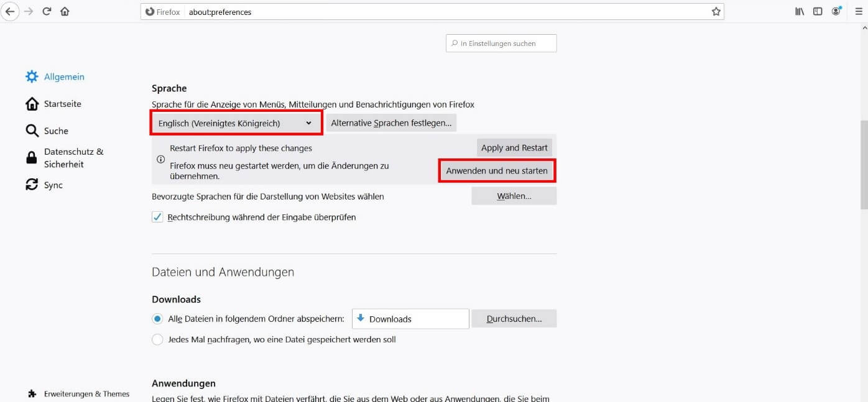Image resolution: width=868 pixels, height=402 pixels.
Task: Open the Sync settings category
Action: coord(53,185)
